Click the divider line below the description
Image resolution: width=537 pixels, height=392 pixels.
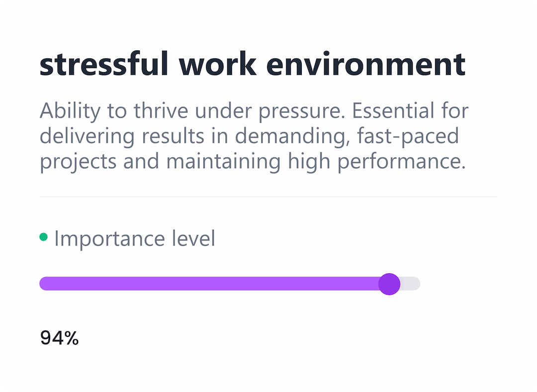[x=268, y=196]
